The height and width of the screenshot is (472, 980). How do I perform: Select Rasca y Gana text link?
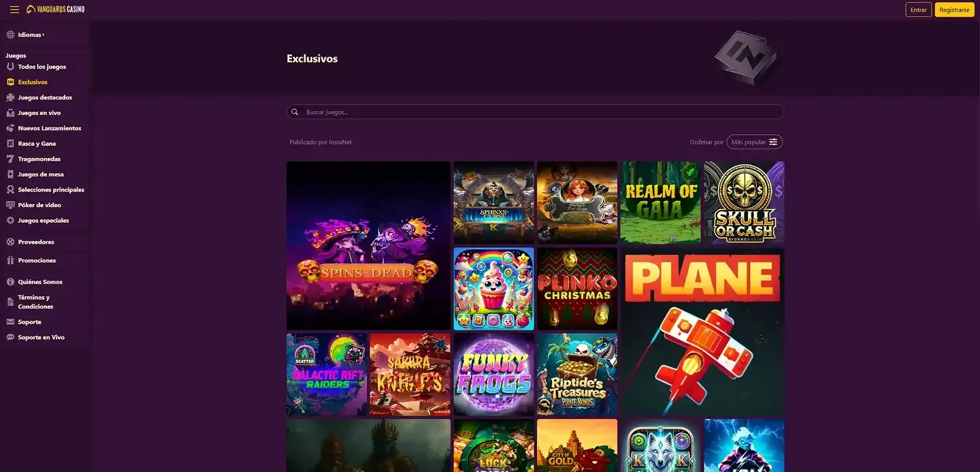37,144
